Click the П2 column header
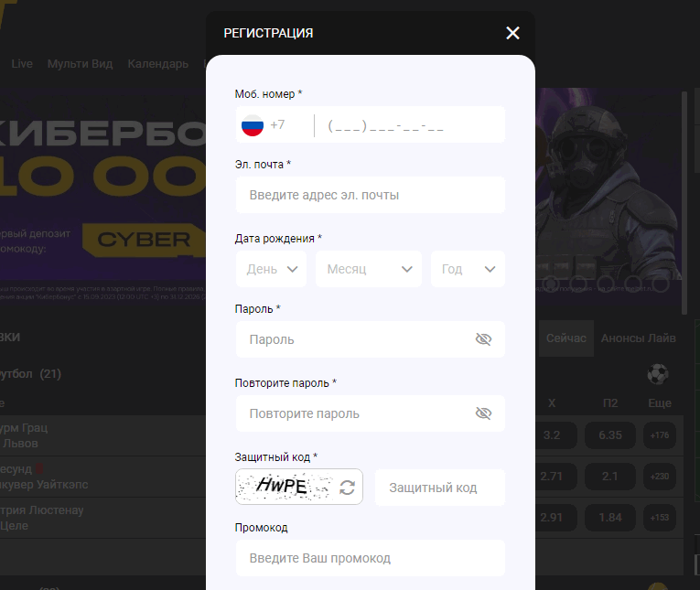 pos(610,403)
